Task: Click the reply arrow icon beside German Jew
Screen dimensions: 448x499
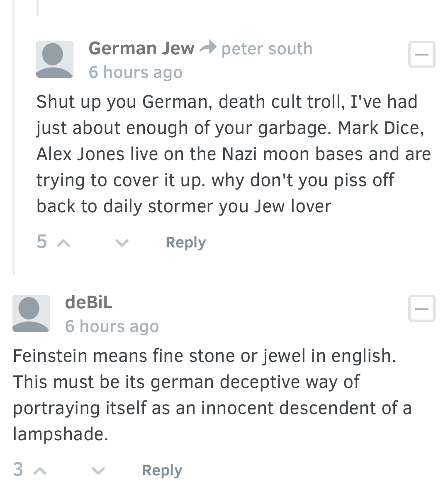Action: tap(208, 48)
